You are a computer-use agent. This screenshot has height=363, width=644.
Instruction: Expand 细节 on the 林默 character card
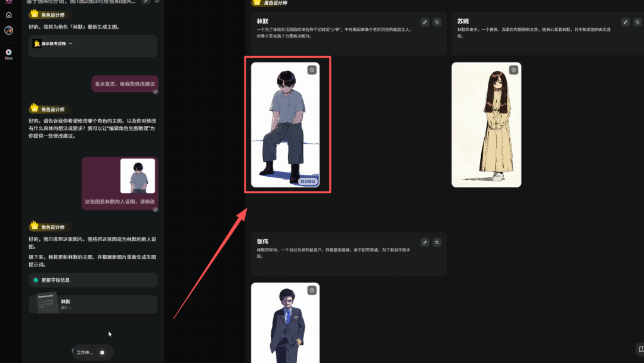[x=66, y=308]
